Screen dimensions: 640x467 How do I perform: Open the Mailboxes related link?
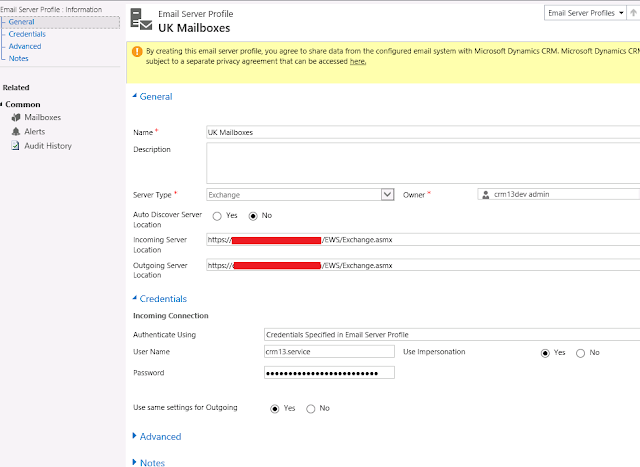[42, 118]
